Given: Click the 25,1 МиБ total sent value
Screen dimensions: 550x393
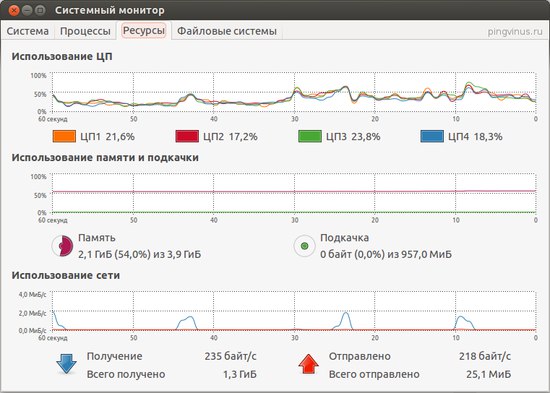Looking at the screenshot, I should 488,374.
